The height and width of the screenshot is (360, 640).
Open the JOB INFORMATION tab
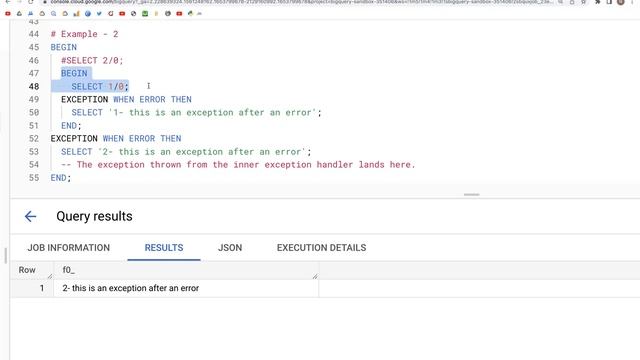69,248
